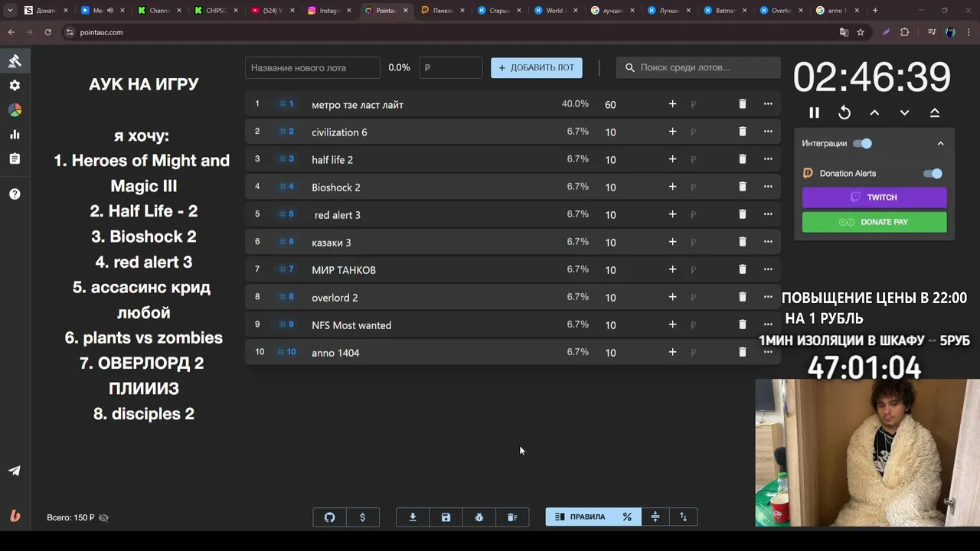Add amount to казаки 3 lot
This screenshot has width=980, height=551.
672,242
